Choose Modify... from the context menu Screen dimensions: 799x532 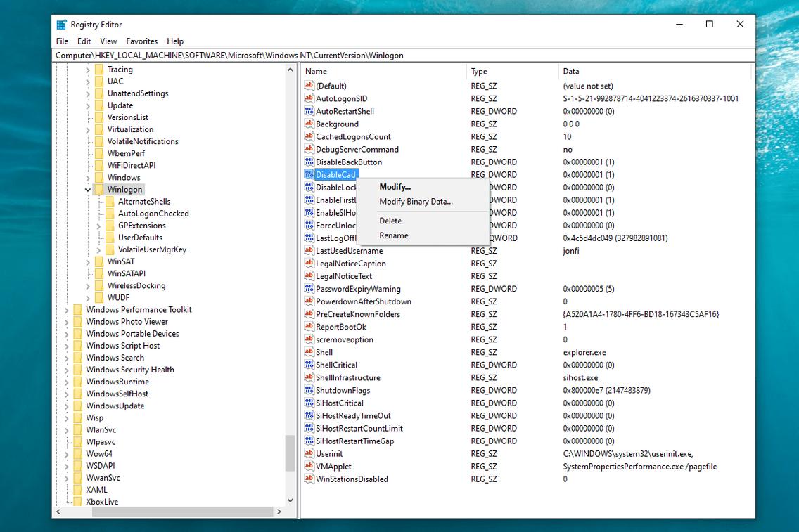tap(395, 187)
